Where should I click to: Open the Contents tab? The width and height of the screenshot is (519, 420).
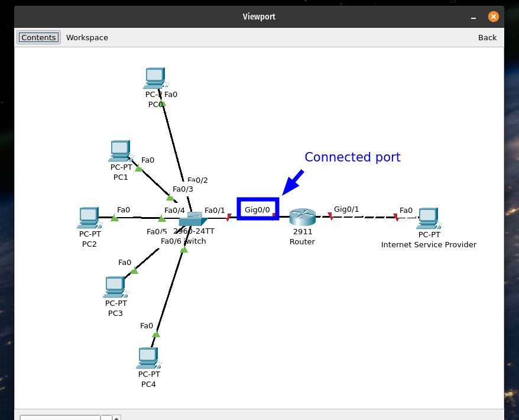[x=38, y=37]
